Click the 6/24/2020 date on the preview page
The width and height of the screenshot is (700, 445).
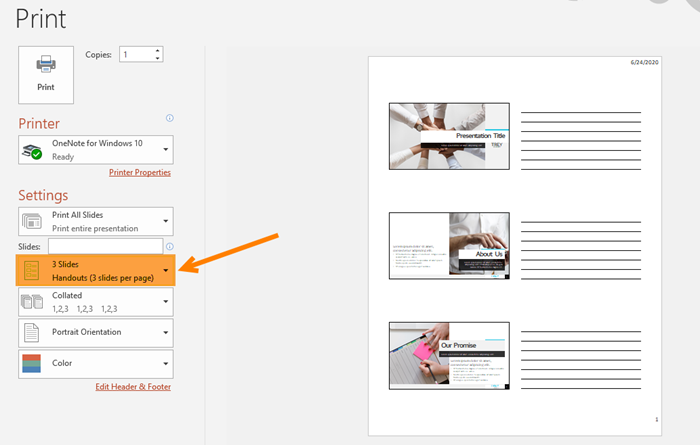click(x=644, y=62)
